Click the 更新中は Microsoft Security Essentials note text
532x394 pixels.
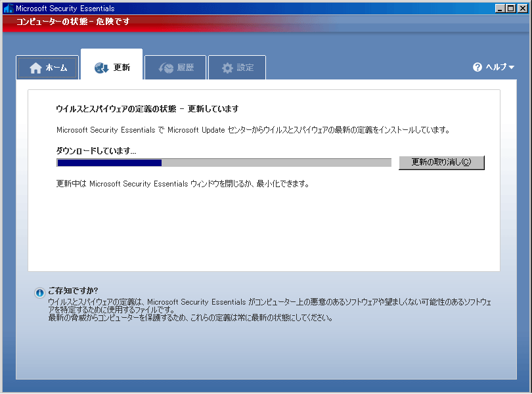[183, 184]
